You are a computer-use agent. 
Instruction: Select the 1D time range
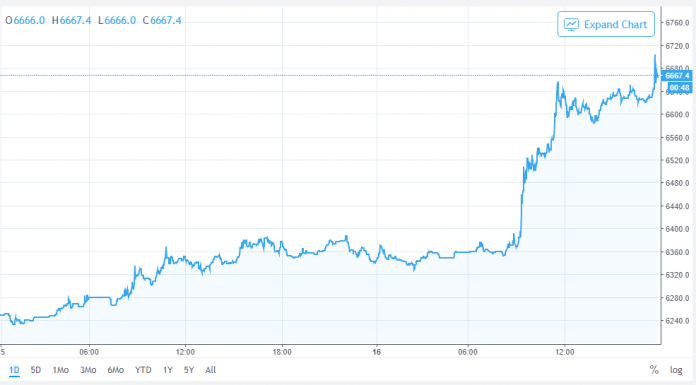click(x=14, y=370)
